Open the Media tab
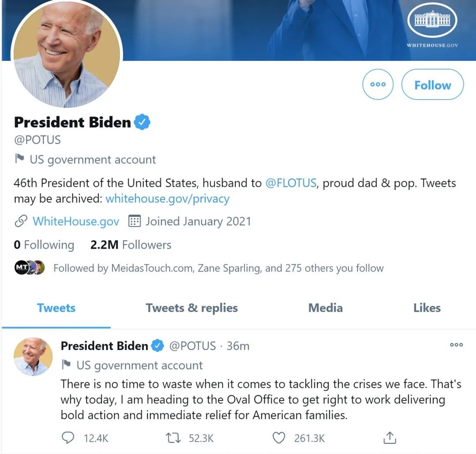 325,308
